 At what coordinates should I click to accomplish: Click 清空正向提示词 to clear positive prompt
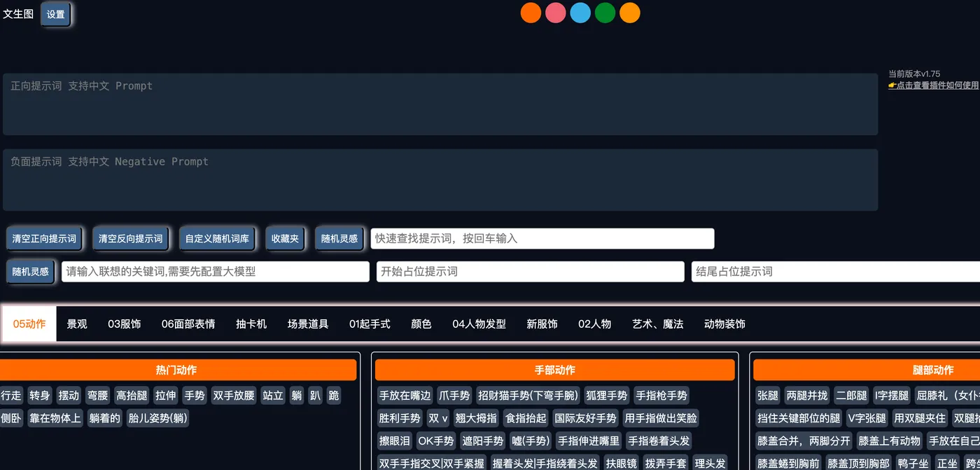pyautogui.click(x=43, y=238)
